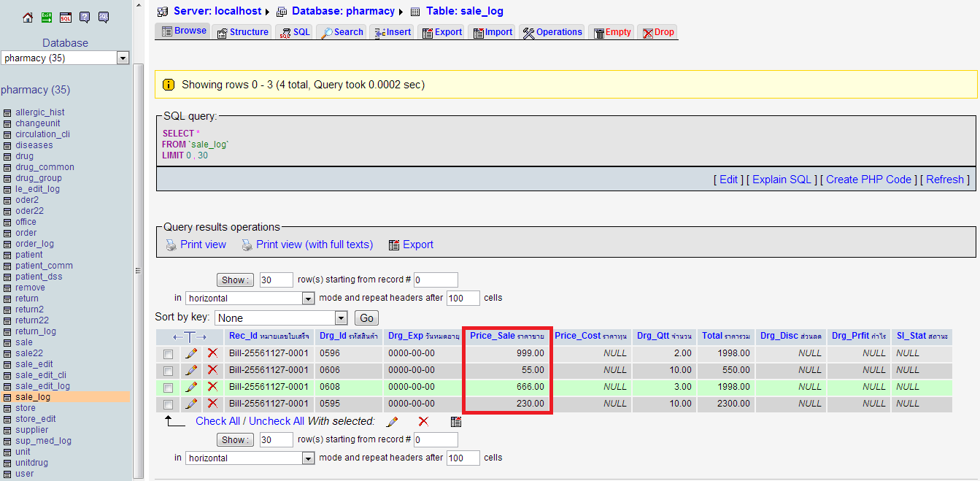
Task: Go to the phpMyAdmin home page icon
Action: coord(28,18)
